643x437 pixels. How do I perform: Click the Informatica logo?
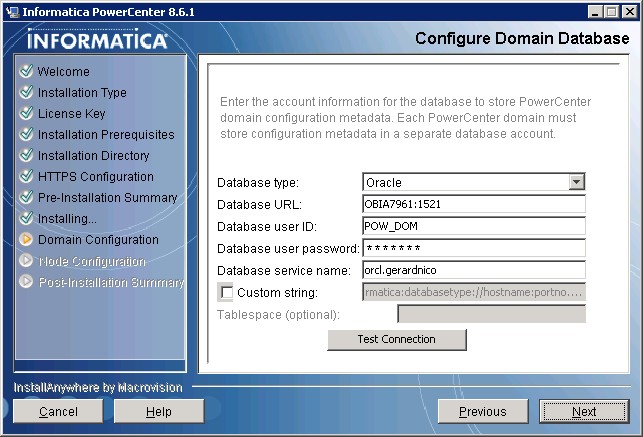click(x=98, y=39)
